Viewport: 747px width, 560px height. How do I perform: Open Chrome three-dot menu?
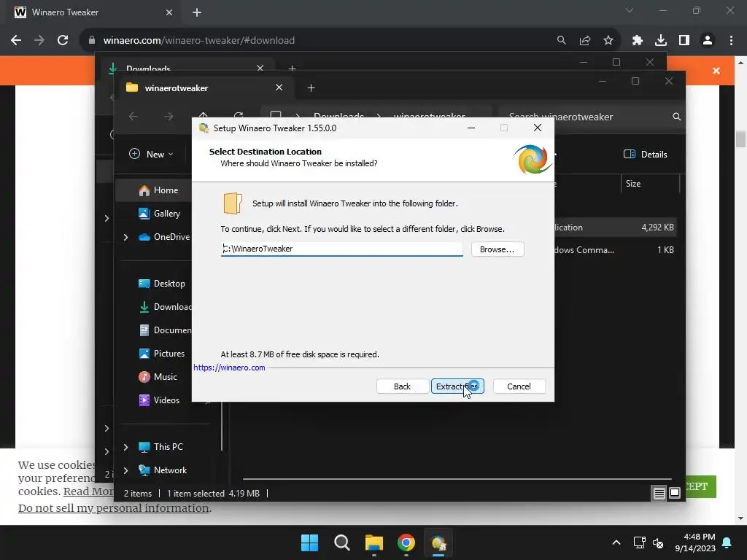click(x=731, y=41)
